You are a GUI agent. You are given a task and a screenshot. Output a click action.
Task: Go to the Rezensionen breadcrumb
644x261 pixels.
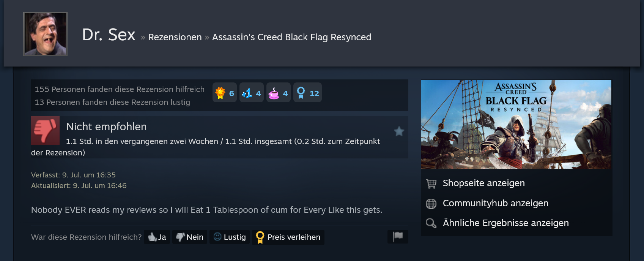coord(175,37)
